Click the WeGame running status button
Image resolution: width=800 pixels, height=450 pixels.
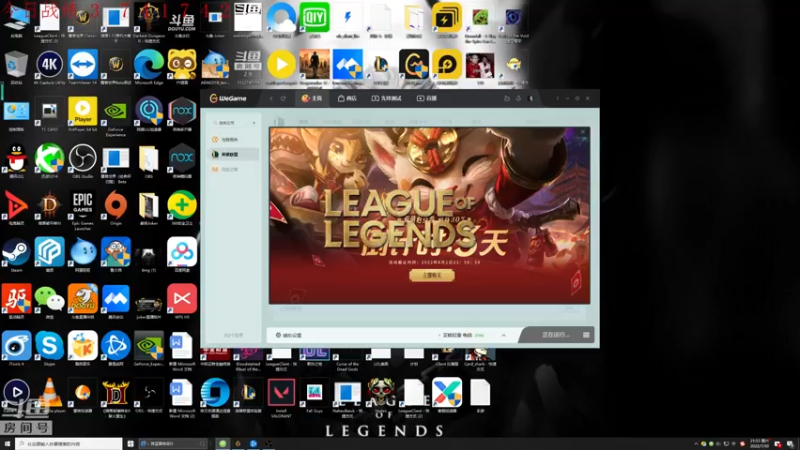tap(555, 335)
